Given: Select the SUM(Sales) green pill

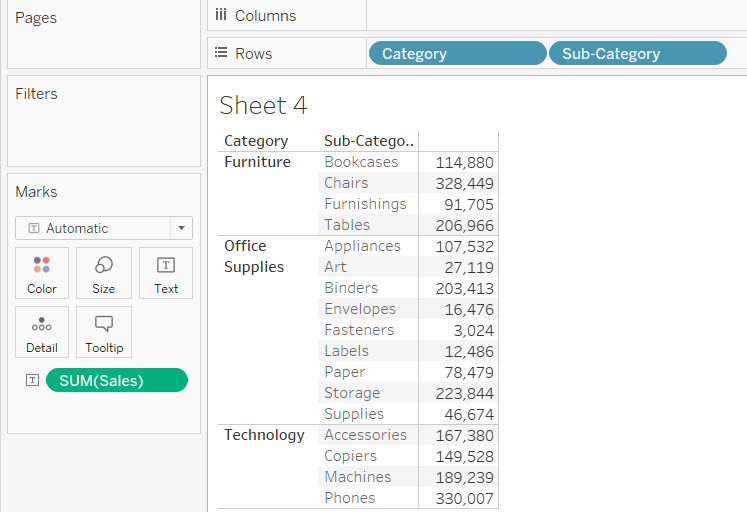Looking at the screenshot, I should [116, 380].
